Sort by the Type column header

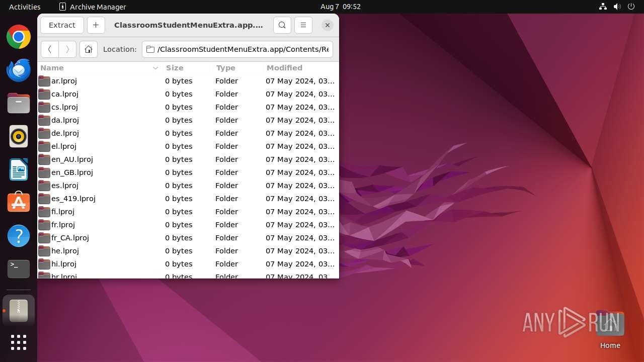point(238,68)
